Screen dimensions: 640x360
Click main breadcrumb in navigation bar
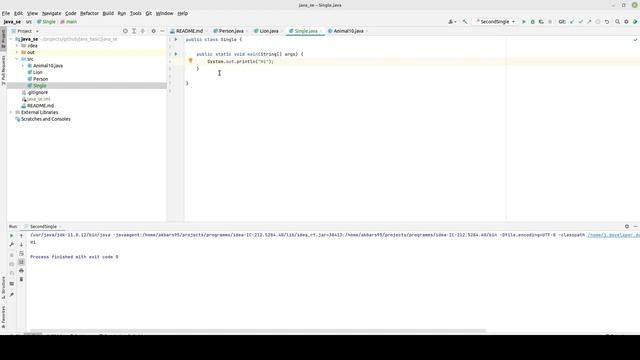pos(69,22)
